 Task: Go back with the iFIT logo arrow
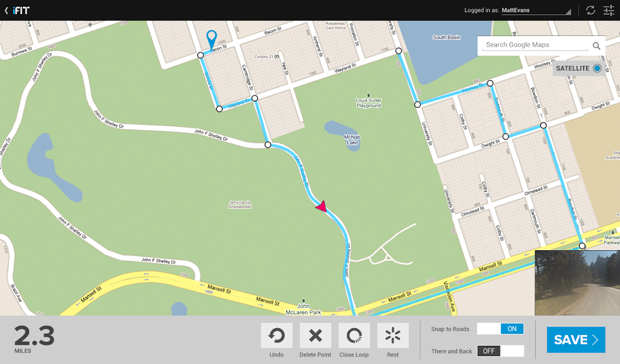point(17,10)
